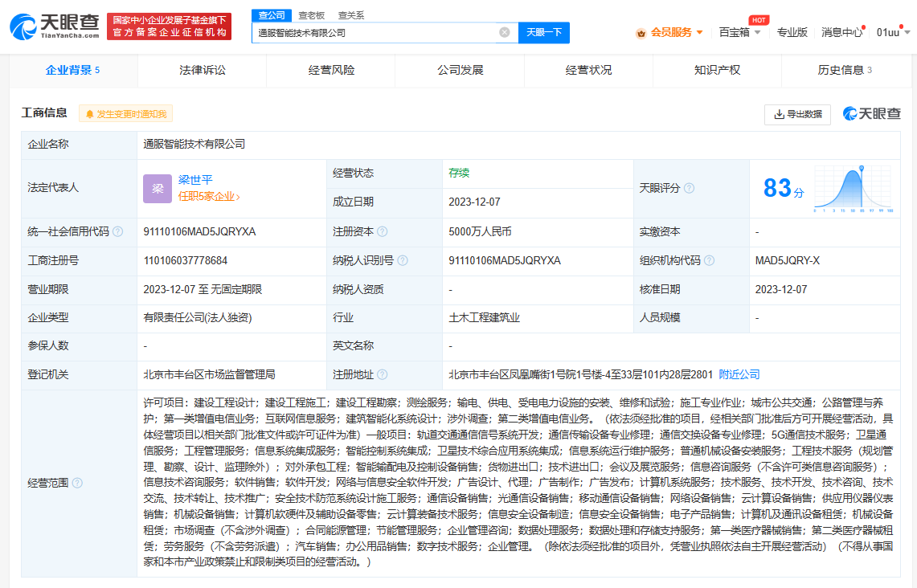The image size is (917, 588).
Task: Expand the 会员服务 dropdown menu
Action: (x=669, y=32)
